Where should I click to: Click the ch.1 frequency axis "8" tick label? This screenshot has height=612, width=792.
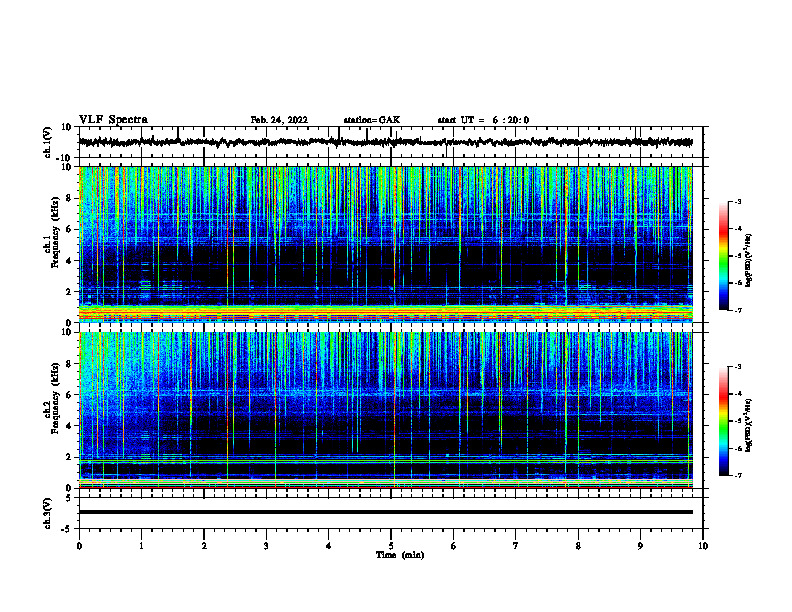coord(69,198)
